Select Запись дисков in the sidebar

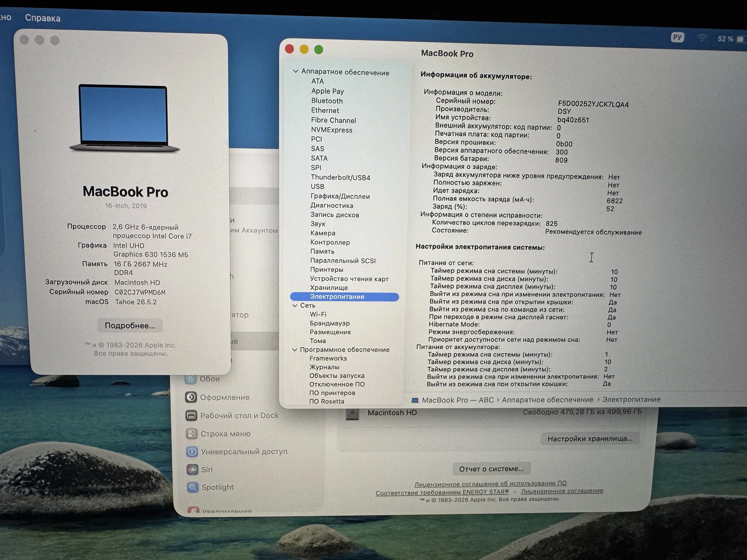pos(335,215)
